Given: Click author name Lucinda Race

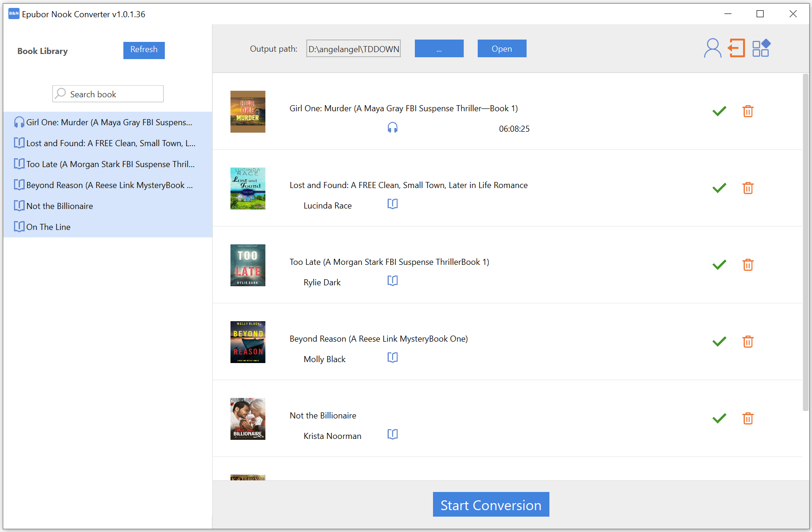Looking at the screenshot, I should pos(327,205).
